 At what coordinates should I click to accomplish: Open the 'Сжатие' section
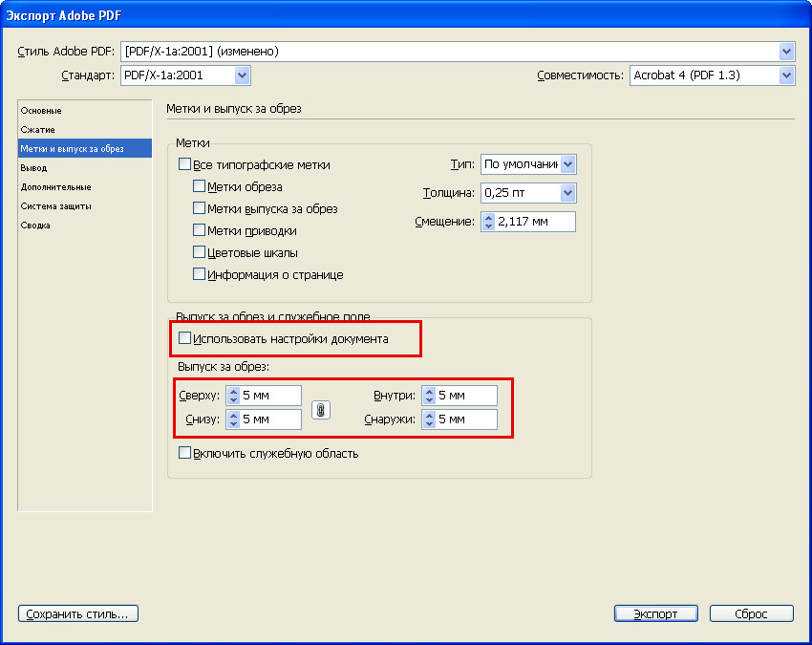(x=85, y=130)
